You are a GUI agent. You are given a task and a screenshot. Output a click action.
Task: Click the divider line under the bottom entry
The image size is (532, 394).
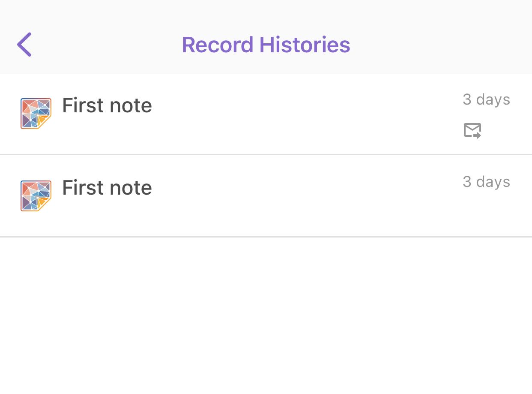click(x=266, y=237)
